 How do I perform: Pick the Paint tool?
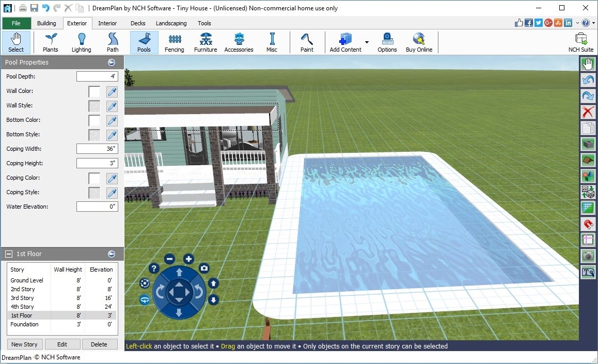tap(307, 42)
